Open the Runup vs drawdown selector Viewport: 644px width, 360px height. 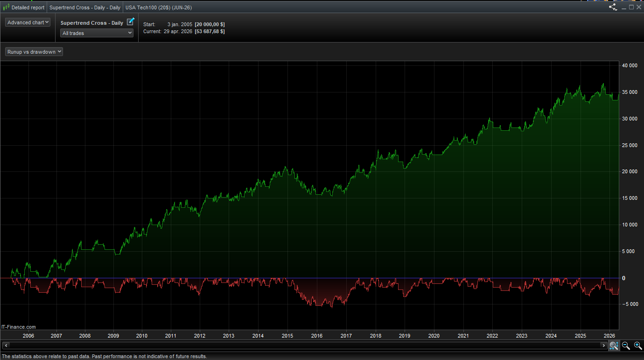point(34,52)
